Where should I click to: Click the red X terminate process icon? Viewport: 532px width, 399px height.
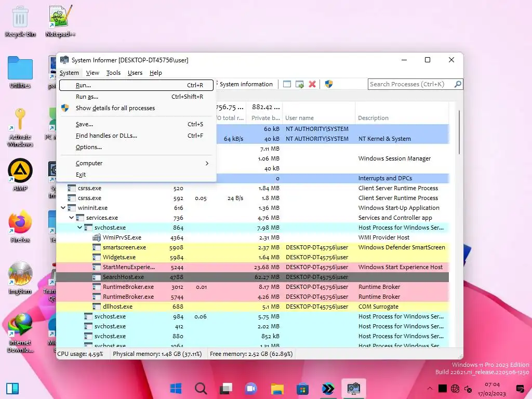[312, 84]
